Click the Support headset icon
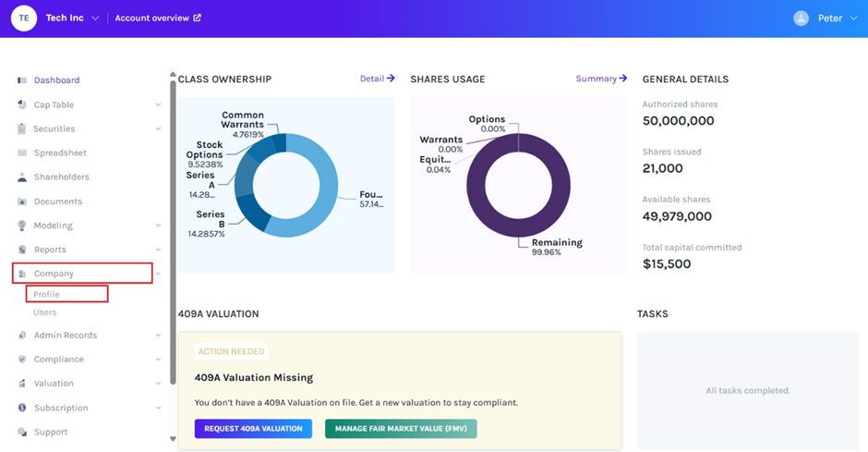 (x=22, y=432)
